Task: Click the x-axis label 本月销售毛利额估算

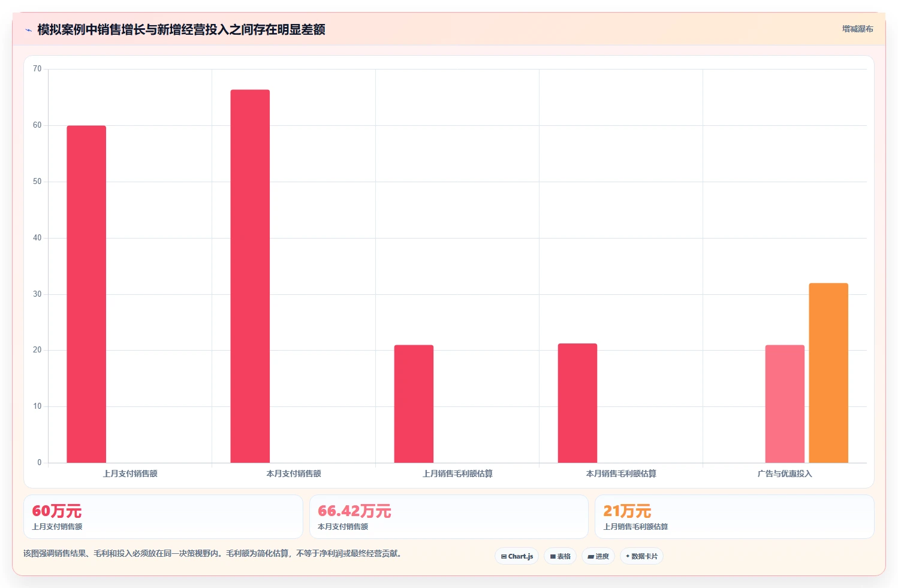Action: point(621,474)
